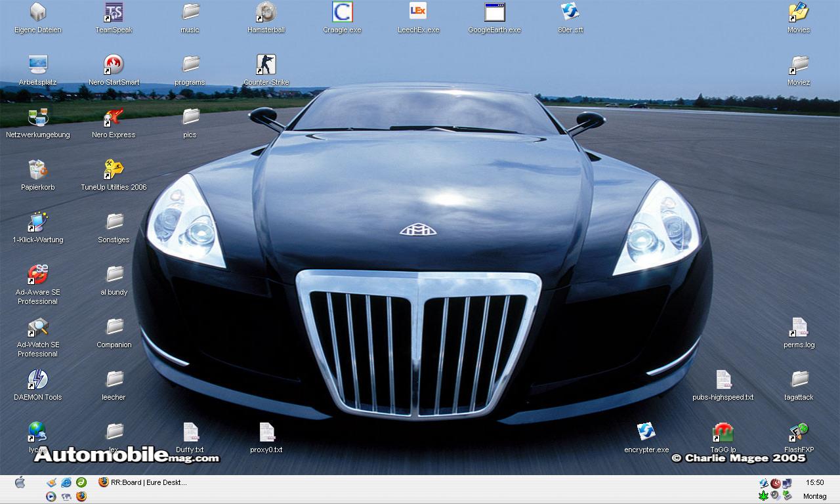Click the 15:50 taskbar clock

click(x=815, y=482)
